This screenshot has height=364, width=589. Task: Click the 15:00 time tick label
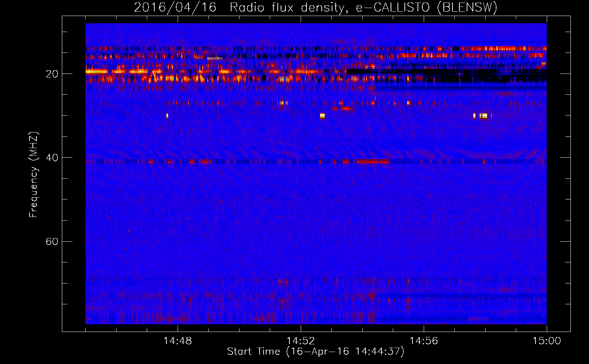[x=547, y=341]
